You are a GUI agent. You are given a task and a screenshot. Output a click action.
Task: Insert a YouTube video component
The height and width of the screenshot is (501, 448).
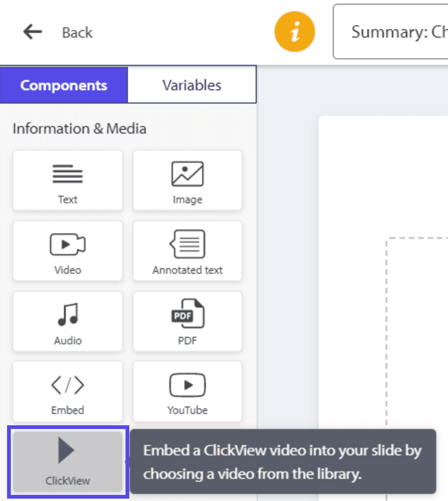(x=187, y=391)
